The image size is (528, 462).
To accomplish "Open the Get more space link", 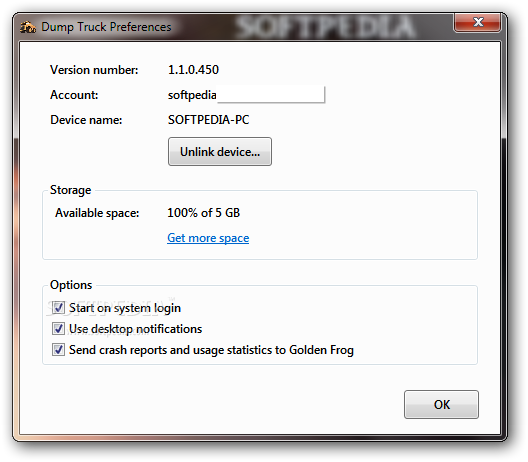I will point(208,238).
